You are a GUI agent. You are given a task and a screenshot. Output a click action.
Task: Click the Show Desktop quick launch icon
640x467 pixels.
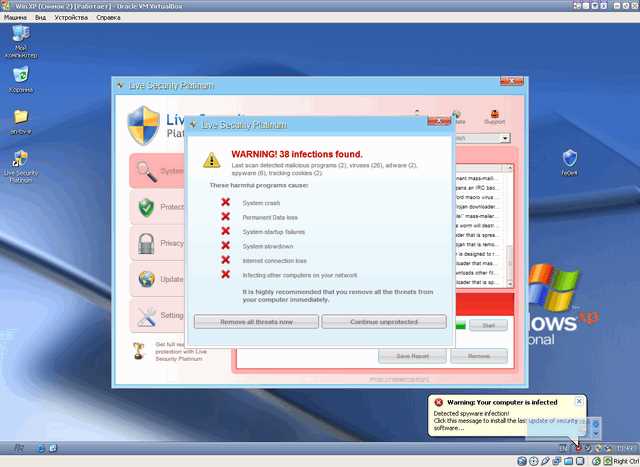coord(53,448)
